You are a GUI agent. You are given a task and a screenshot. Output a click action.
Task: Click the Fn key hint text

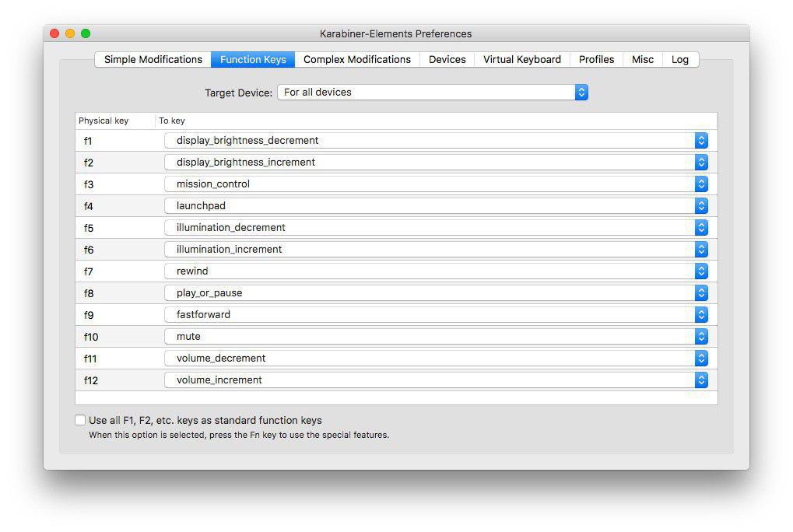[239, 435]
